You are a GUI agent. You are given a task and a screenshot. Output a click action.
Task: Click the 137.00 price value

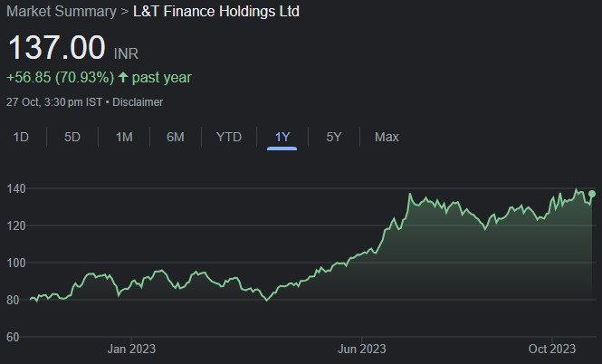[x=56, y=48]
